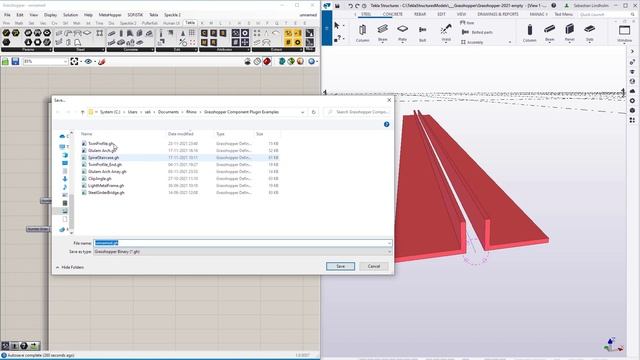Click the concrete Column tool in Tekla

point(529,33)
